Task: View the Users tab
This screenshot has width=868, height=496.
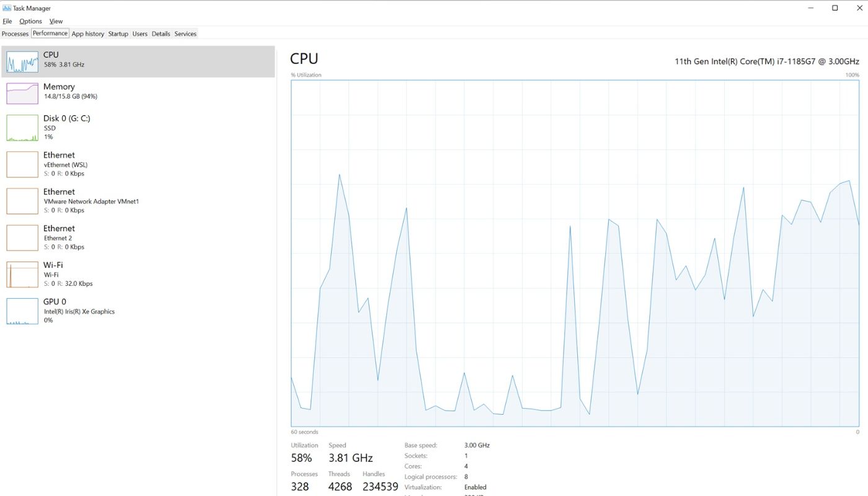Action: (139, 33)
